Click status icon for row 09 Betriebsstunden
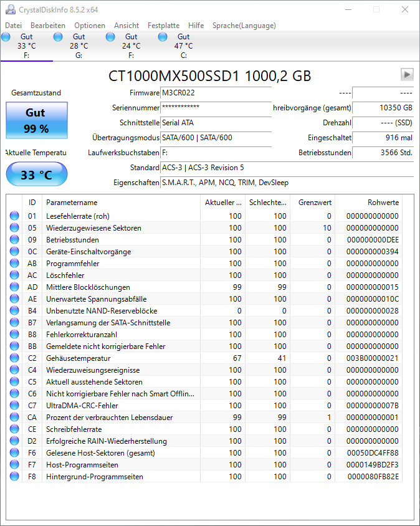This screenshot has height=526, width=420. click(14, 239)
